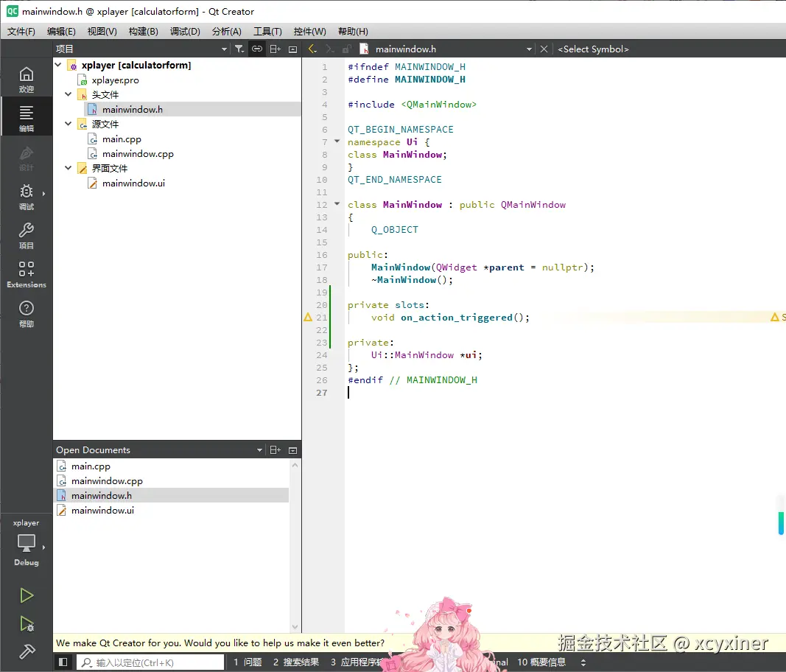Open the Select Symbol dropdown
786x672 pixels.
pos(593,49)
